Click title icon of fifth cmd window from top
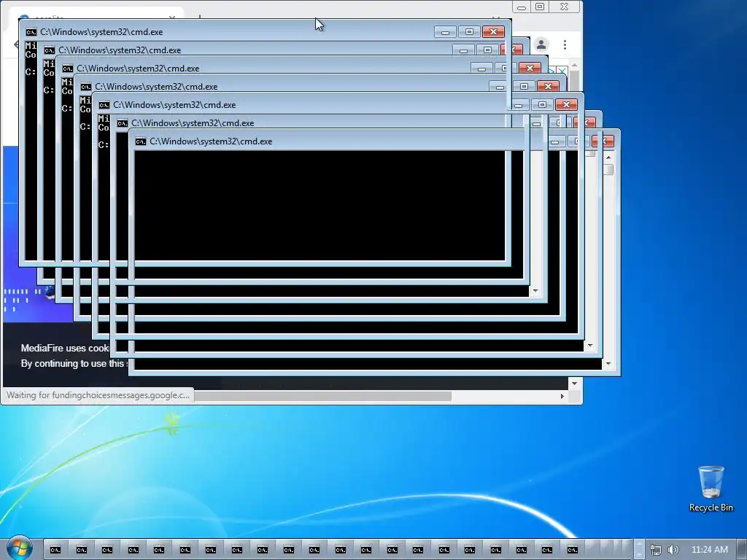747x560 pixels. (104, 105)
